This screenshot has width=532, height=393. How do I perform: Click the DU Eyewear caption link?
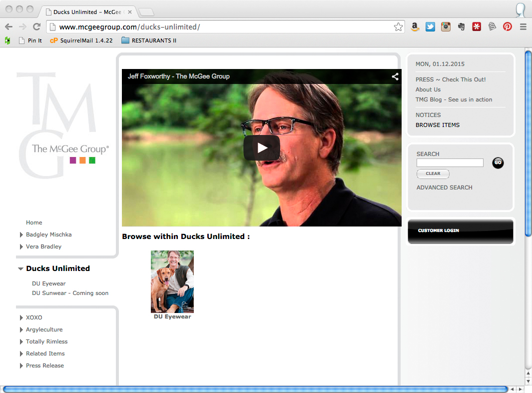click(172, 316)
